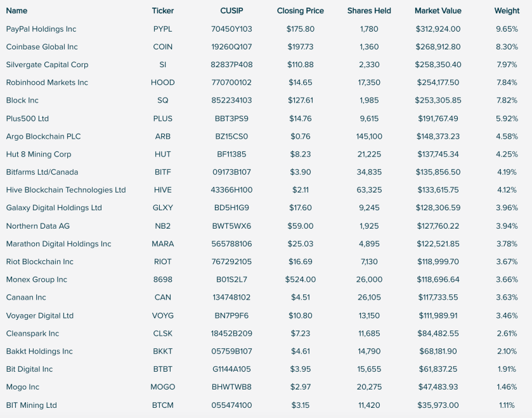Click the Name column header

[16, 11]
